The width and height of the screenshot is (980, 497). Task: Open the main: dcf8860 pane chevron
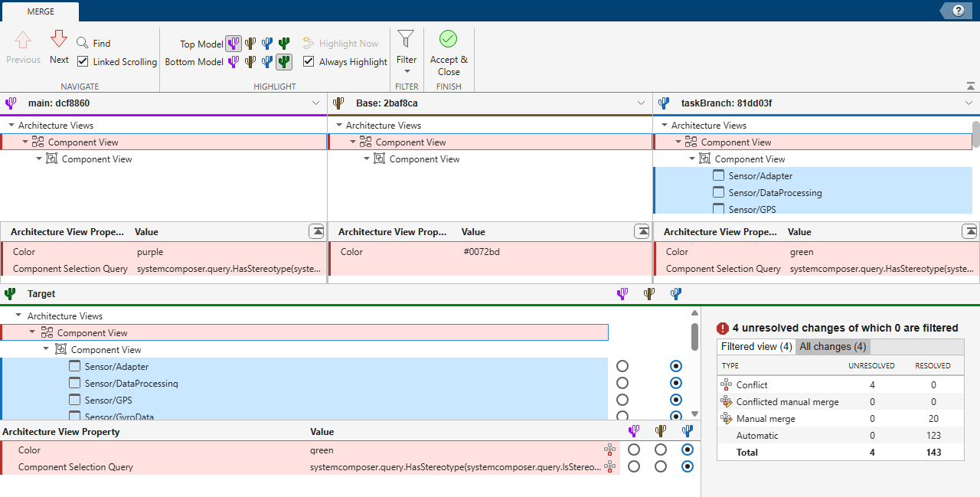[x=316, y=103]
